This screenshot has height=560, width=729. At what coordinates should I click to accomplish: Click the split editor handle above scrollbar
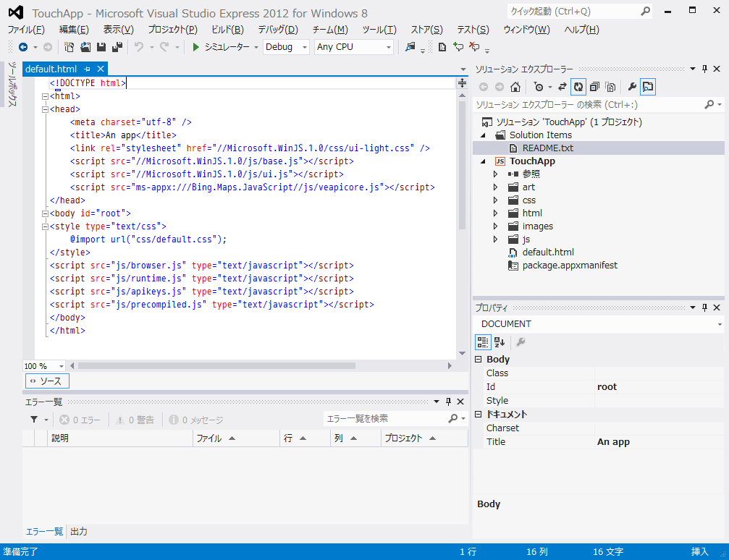tap(462, 83)
